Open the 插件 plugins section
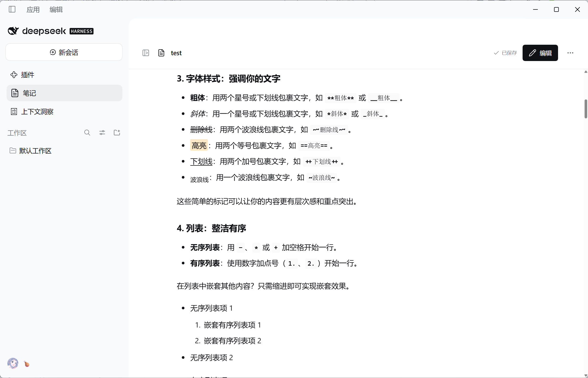 point(64,75)
